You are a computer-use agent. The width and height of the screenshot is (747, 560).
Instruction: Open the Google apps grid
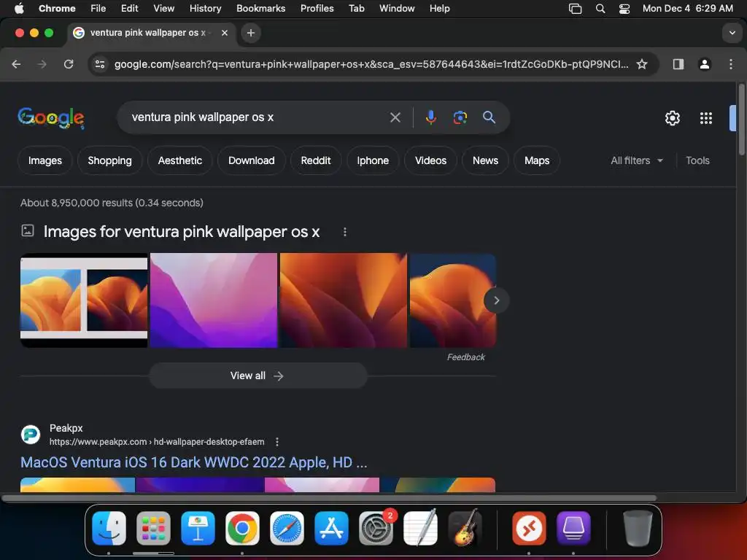click(x=705, y=118)
